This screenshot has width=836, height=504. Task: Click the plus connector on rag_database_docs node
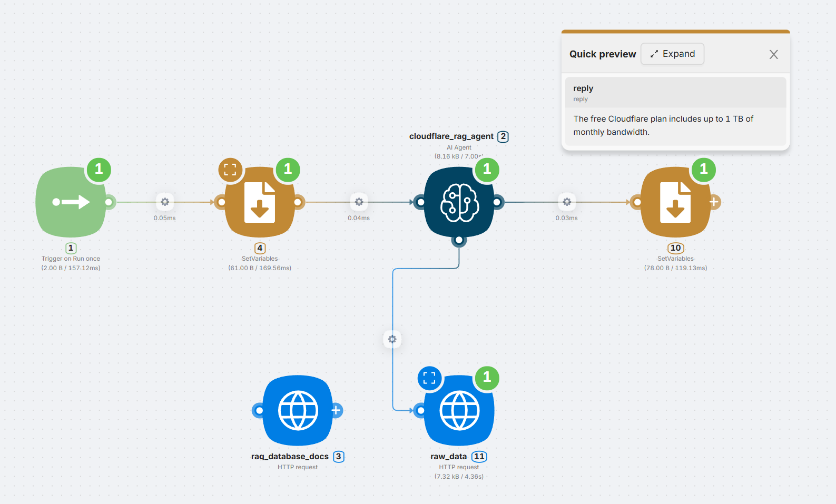click(x=337, y=410)
